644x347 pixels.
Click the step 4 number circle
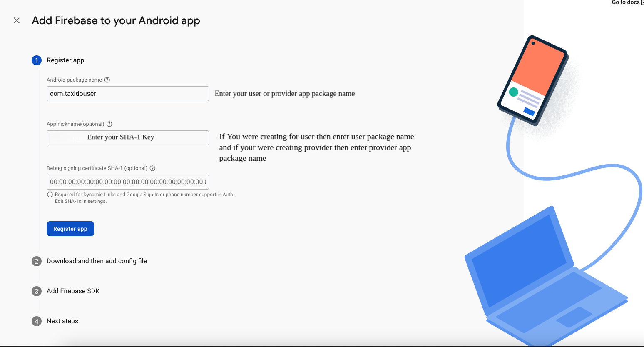point(37,321)
